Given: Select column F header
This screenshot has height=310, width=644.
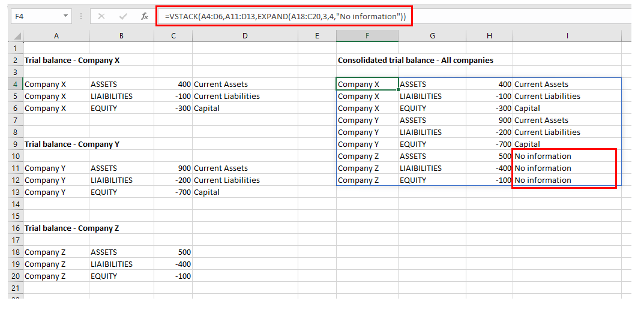Looking at the screenshot, I should tap(367, 36).
